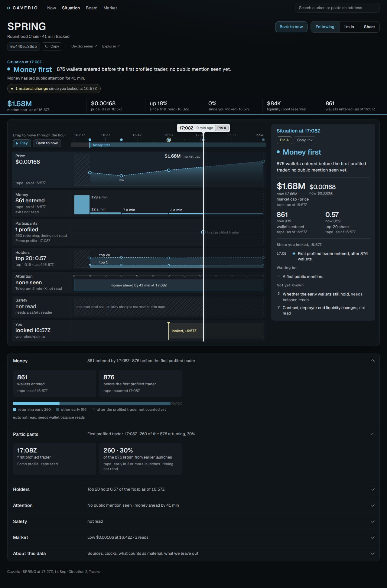
Task: Click the highlighted 16:57 timeline marker
Action: pyautogui.click(x=169, y=140)
